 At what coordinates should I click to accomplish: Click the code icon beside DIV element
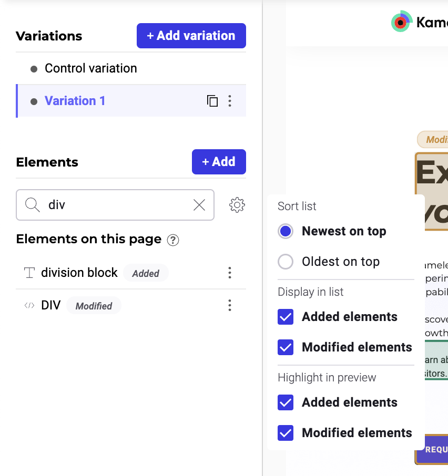click(x=29, y=305)
